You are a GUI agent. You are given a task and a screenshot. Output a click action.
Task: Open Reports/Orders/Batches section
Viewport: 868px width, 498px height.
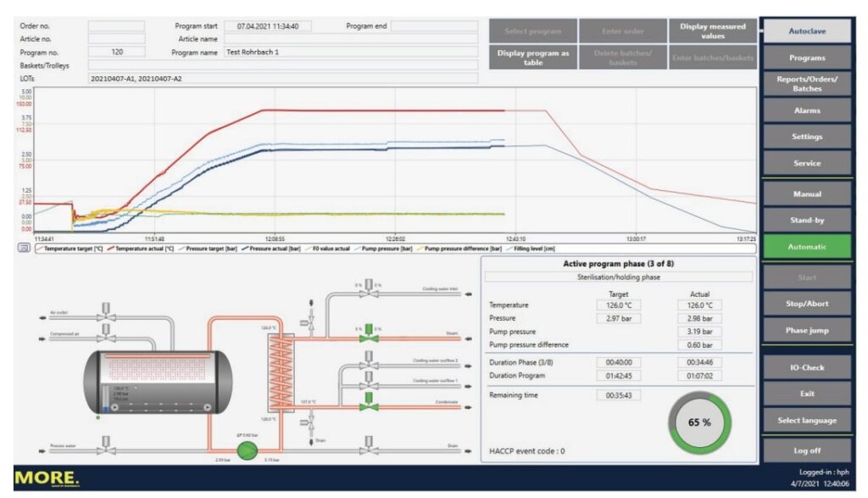pos(807,84)
